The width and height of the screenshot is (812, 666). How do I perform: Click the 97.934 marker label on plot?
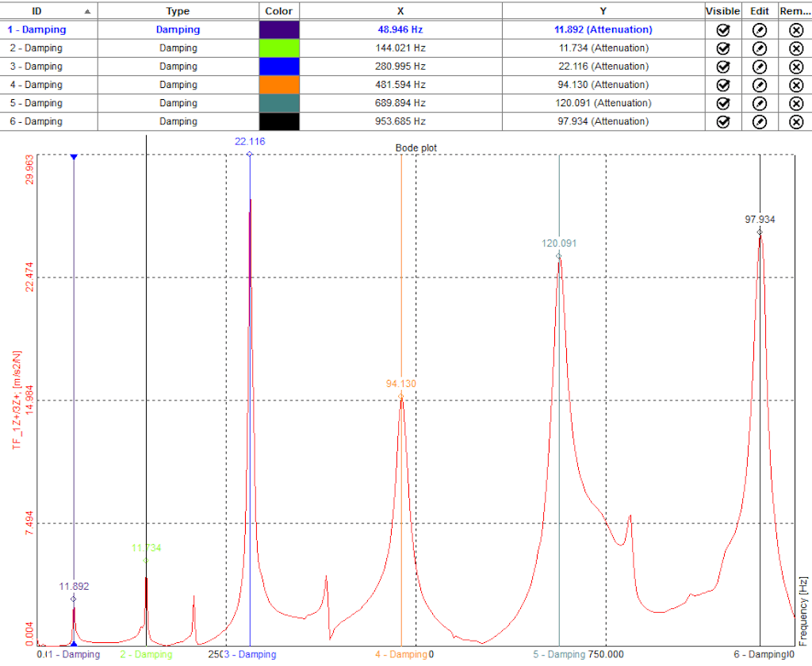point(760,220)
